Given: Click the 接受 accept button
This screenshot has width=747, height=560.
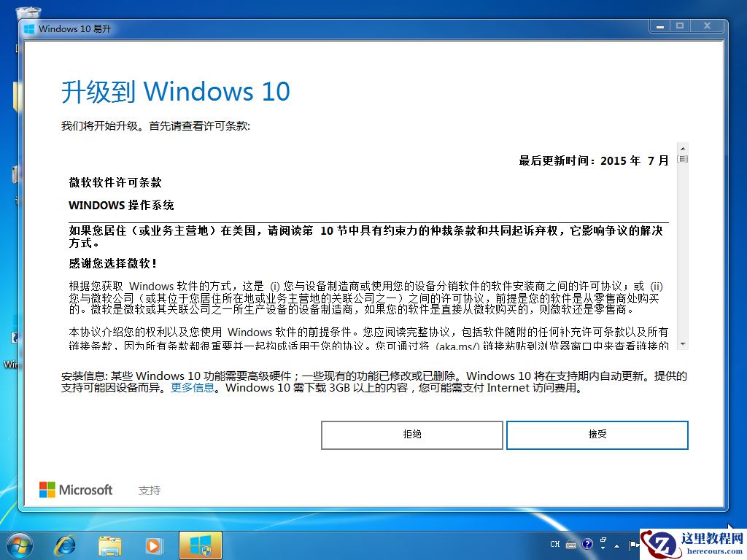Looking at the screenshot, I should (x=597, y=435).
